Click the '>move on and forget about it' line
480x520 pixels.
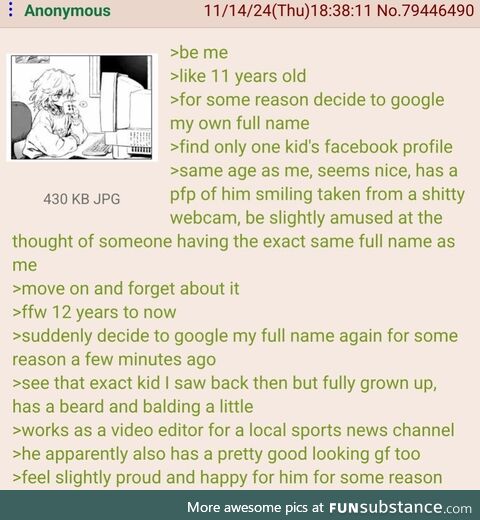click(x=126, y=289)
